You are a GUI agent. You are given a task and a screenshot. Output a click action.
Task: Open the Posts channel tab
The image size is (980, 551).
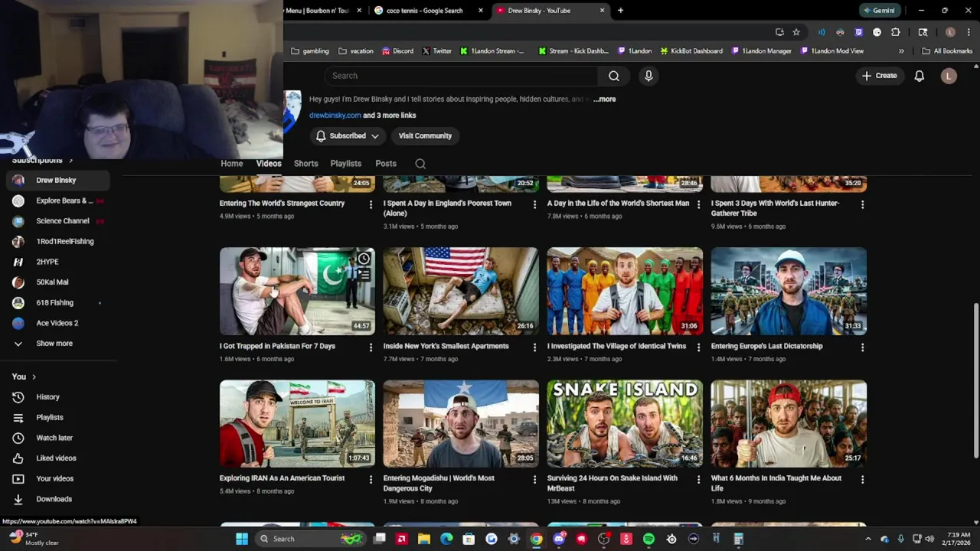click(x=386, y=164)
